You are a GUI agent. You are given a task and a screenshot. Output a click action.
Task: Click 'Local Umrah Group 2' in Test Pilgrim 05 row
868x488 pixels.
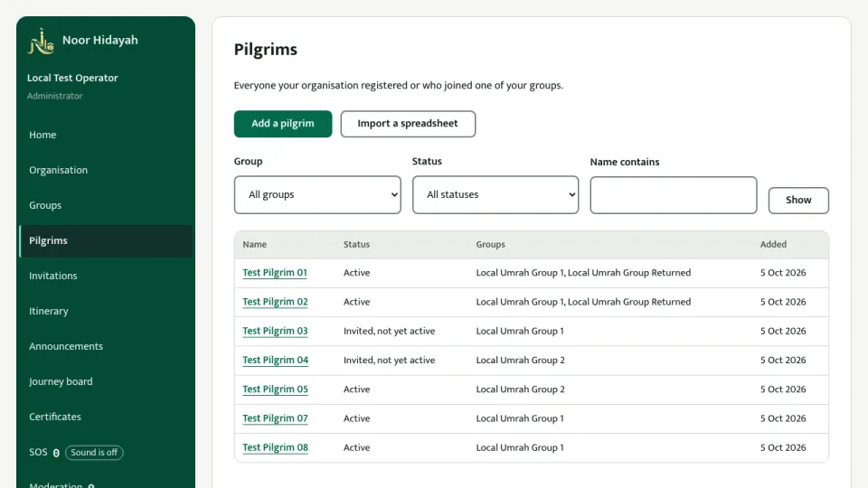[x=521, y=389]
